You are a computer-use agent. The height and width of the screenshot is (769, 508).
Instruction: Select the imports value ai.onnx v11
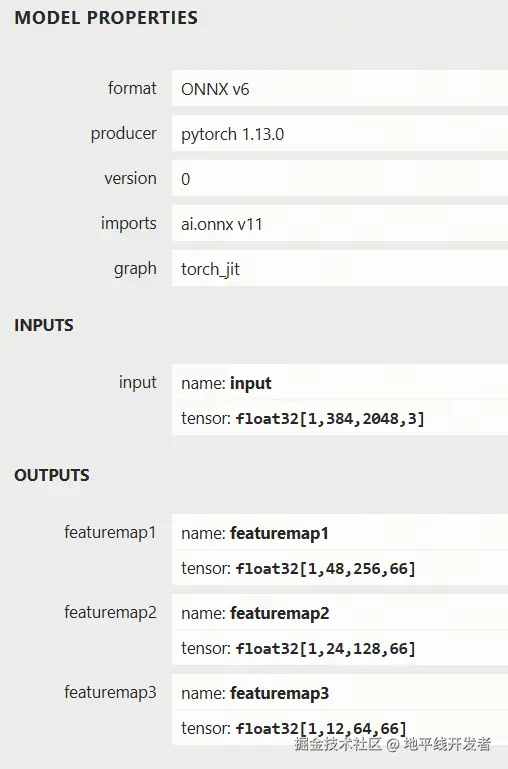(x=340, y=224)
